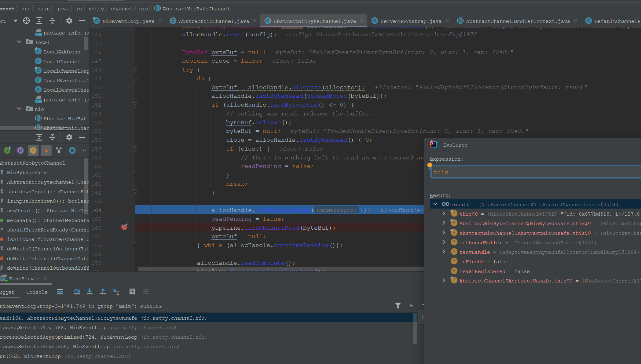The image size is (641, 364).
Task: Expand the recvHandle variable node
Action: tap(444, 252)
